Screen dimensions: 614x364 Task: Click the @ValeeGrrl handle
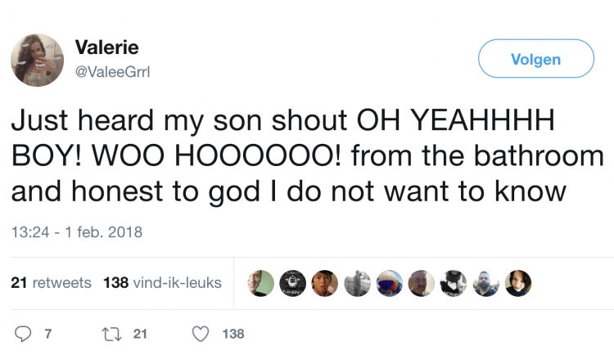coord(112,72)
